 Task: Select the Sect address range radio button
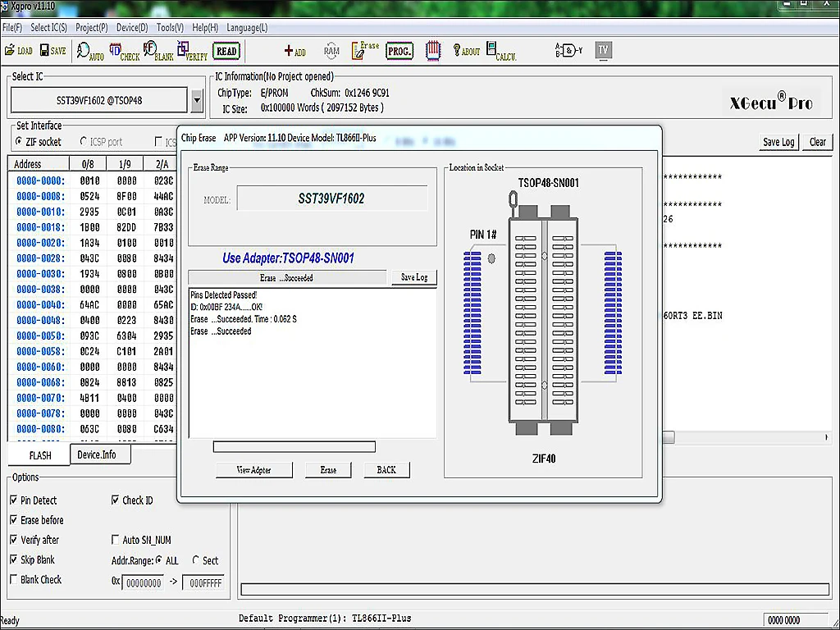[x=196, y=560]
